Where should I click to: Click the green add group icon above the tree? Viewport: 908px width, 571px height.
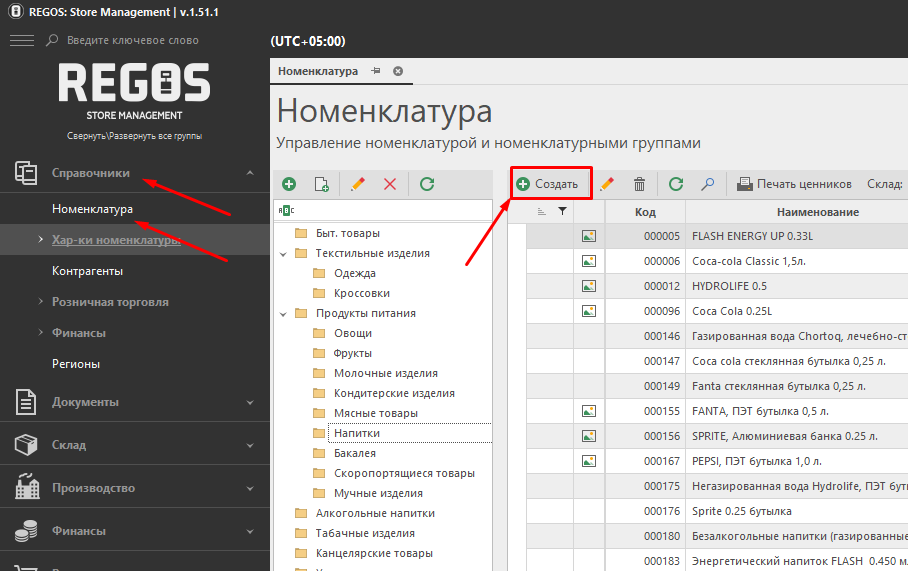coord(289,184)
